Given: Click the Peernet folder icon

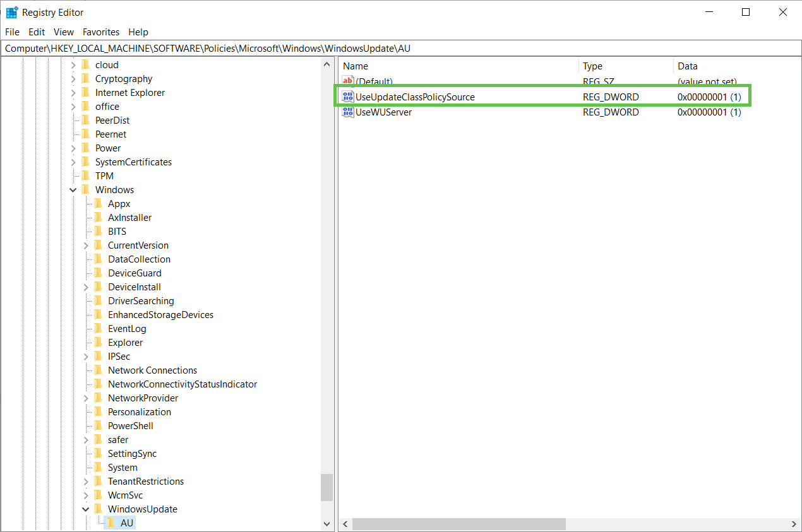Looking at the screenshot, I should click(x=85, y=134).
